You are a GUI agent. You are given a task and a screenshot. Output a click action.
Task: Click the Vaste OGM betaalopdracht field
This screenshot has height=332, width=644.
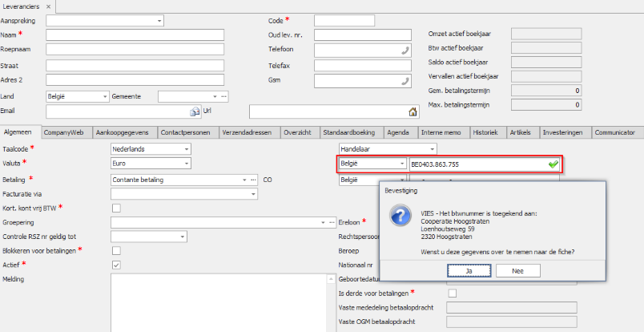coord(511,322)
